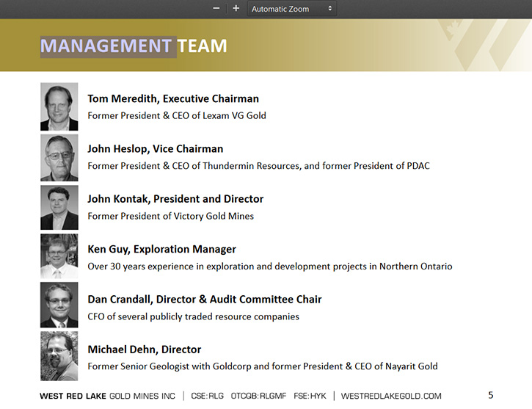
Task: Select John Kontak's portrait photo
Action: [x=59, y=207]
